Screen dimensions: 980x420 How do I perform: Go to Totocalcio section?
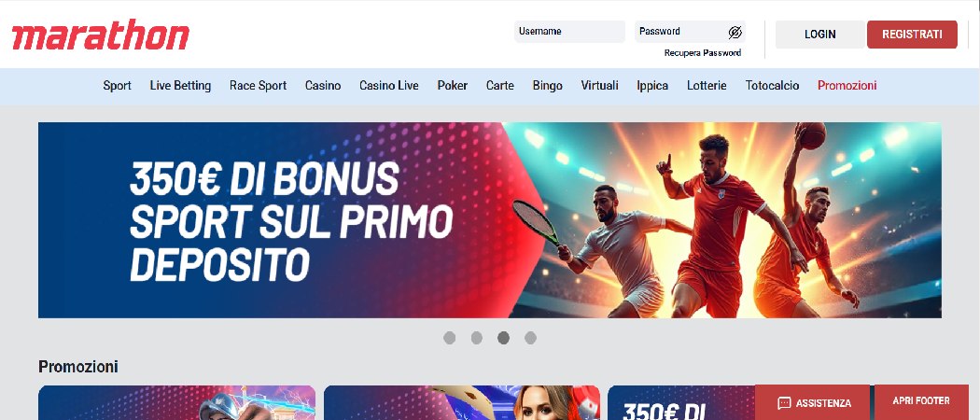pyautogui.click(x=772, y=86)
